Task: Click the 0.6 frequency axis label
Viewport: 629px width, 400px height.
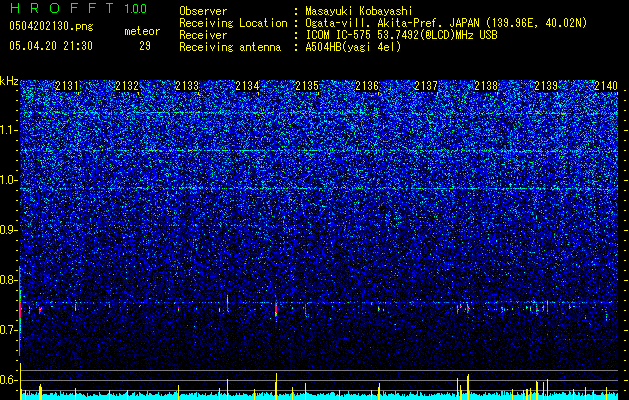Action: [x=9, y=380]
